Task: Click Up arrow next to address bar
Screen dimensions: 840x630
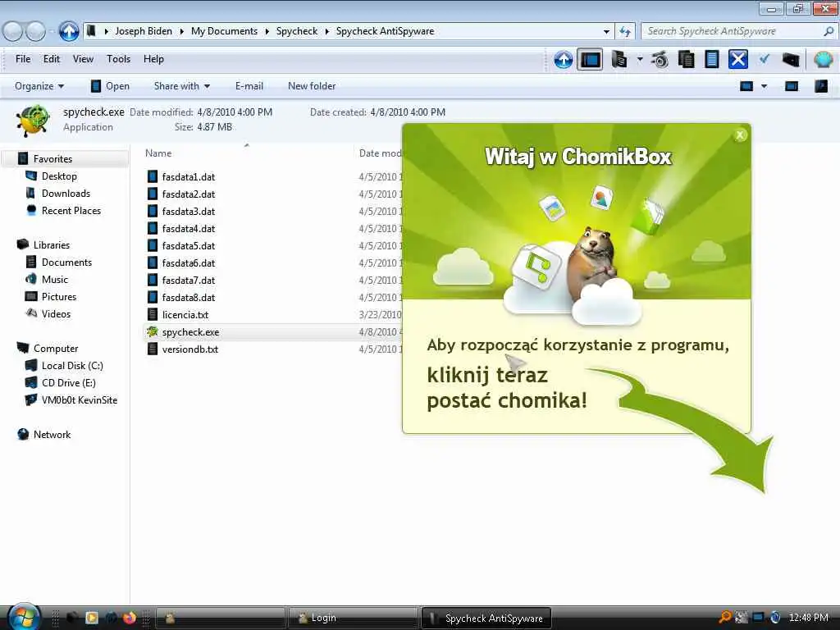Action: (69, 32)
